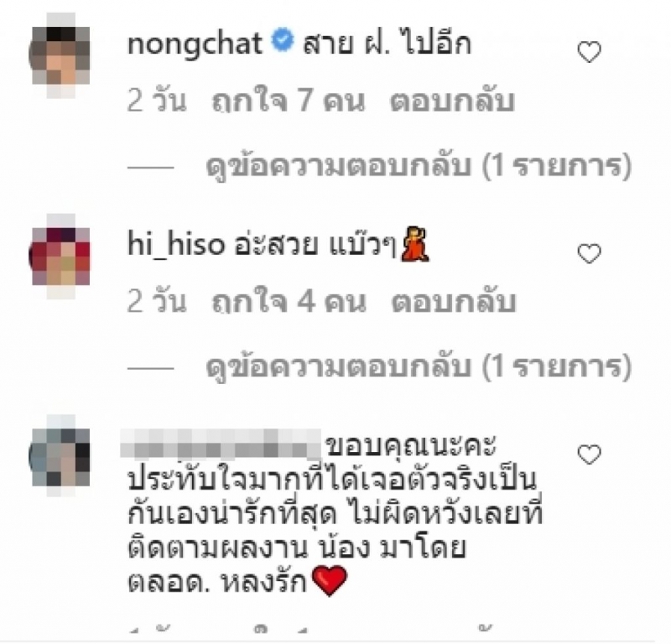Open the blurred username of third comment
This screenshot has width=671, height=644.
click(x=221, y=444)
